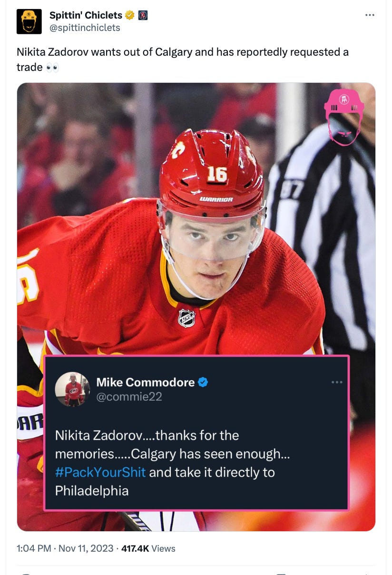
Task: Open the three-dot menu in Mike Commodore's tweet
Action: point(337,382)
